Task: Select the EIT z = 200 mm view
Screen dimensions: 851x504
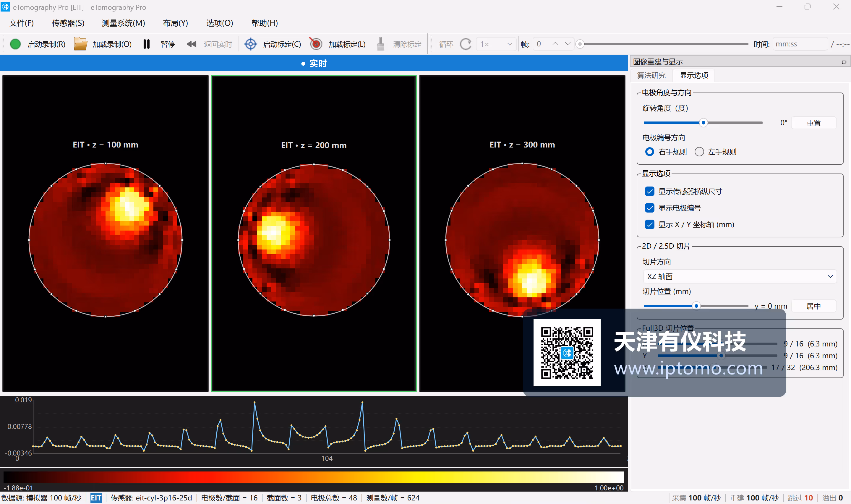Action: click(x=314, y=233)
